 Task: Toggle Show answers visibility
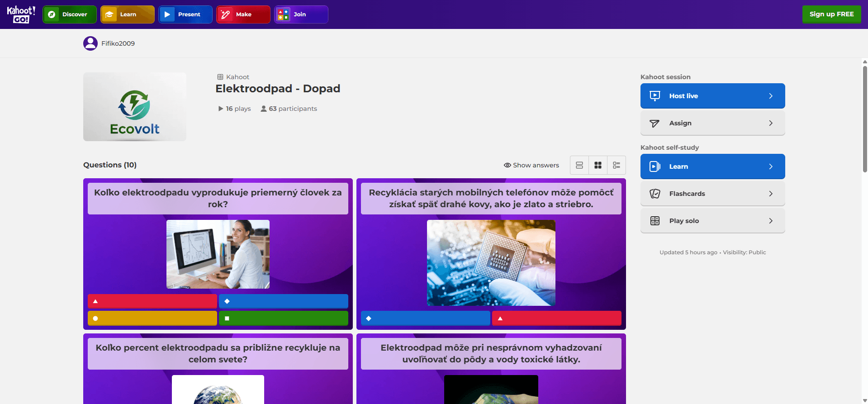click(x=531, y=165)
